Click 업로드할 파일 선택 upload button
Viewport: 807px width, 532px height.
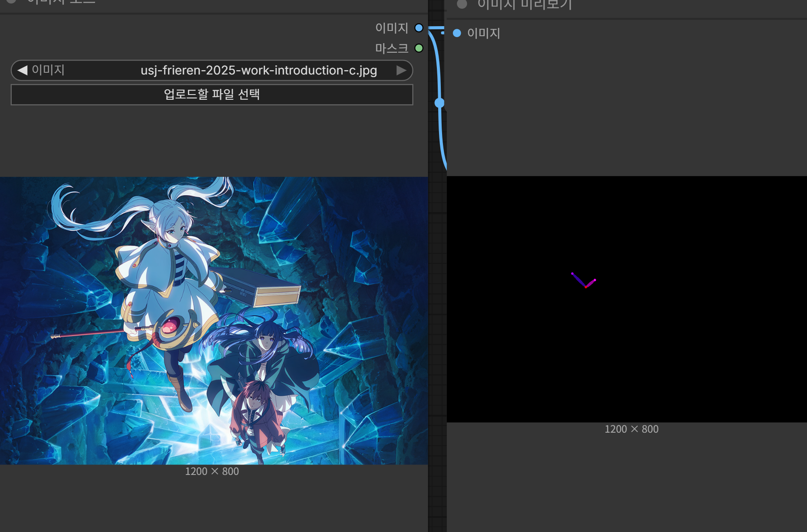click(212, 95)
